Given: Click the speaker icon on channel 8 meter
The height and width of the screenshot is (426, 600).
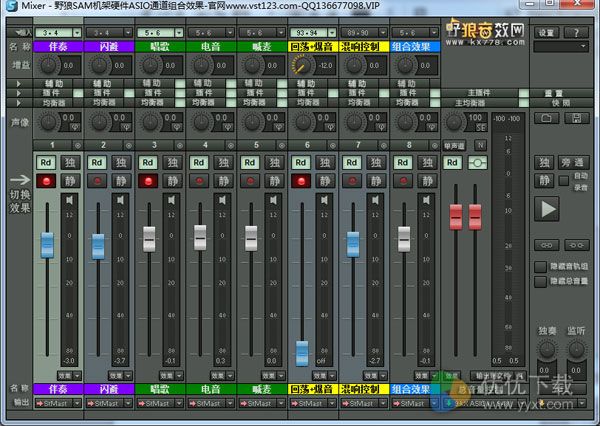Looking at the screenshot, I should [426, 200].
